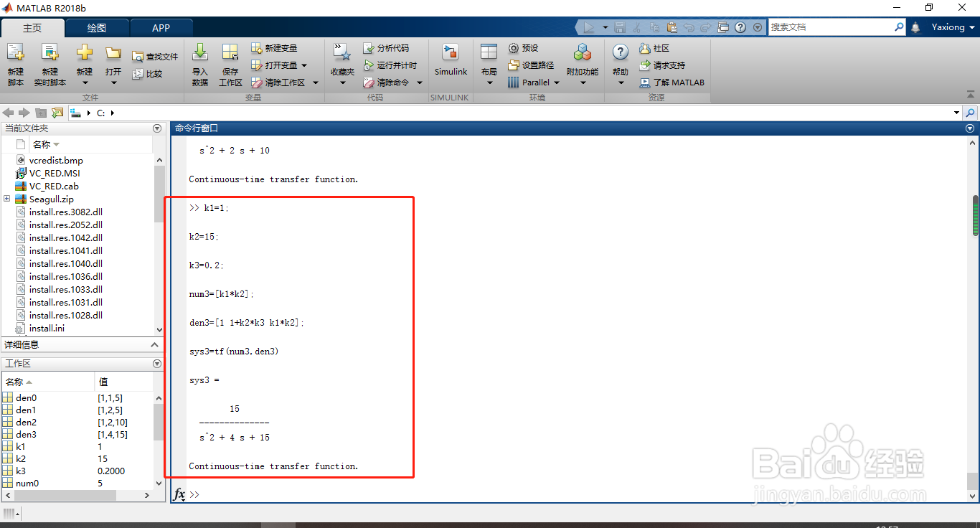Expand the 清除命令 dropdown
This screenshot has height=528, width=980.
coord(420,82)
